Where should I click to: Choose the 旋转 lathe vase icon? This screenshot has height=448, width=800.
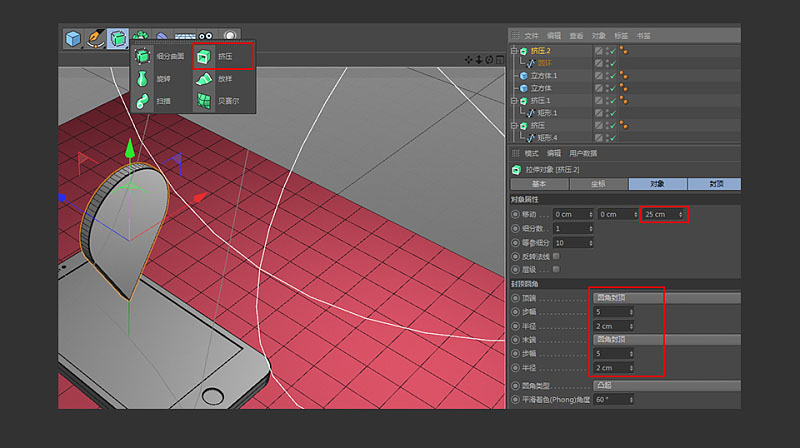(142, 79)
